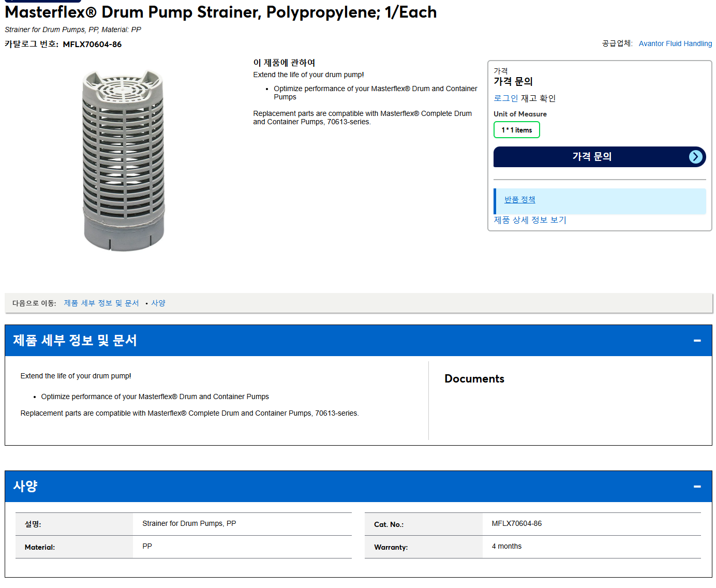716x588 pixels.
Task: Click the 설명: label in the specifications table
Action: pyautogui.click(x=33, y=524)
